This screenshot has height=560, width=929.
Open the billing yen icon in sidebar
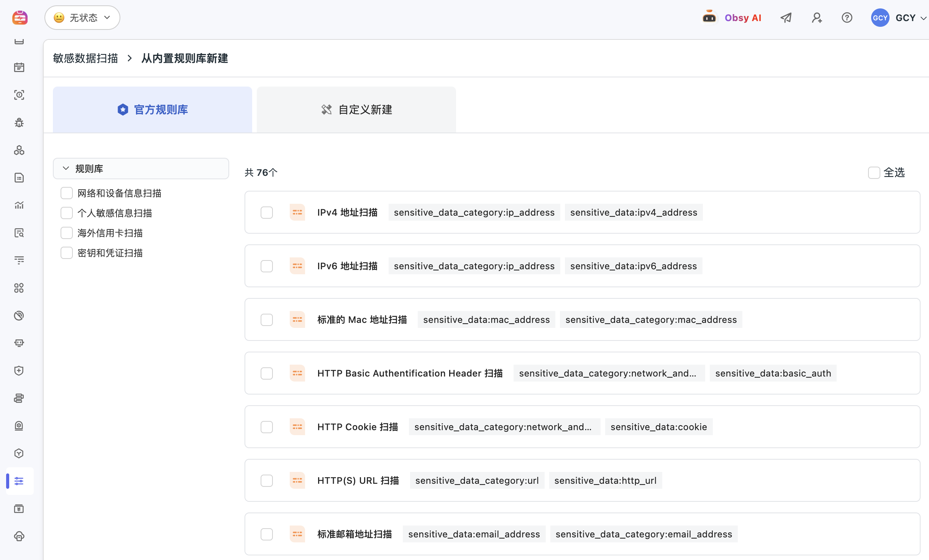19,509
